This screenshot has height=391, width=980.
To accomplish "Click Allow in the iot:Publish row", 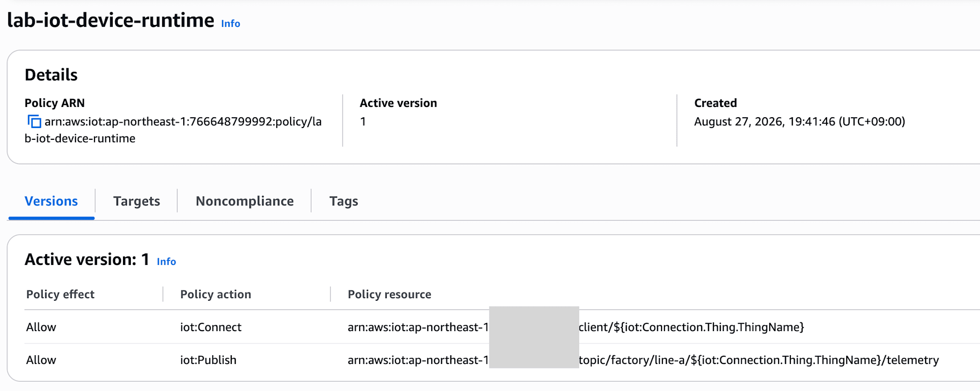I will click(41, 360).
